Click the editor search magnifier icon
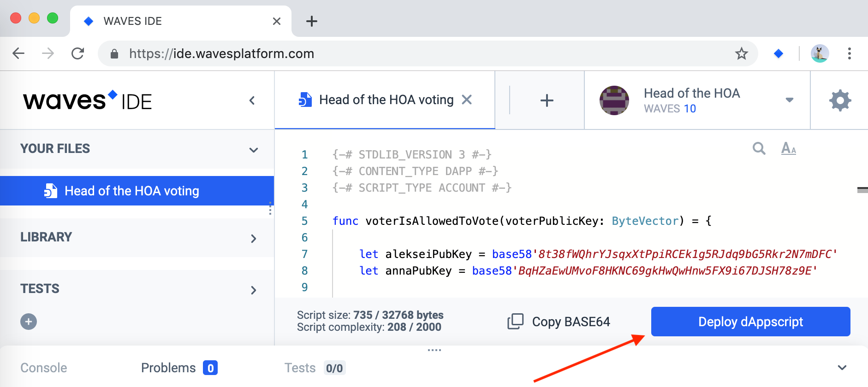Viewport: 868px width, 387px height. pyautogui.click(x=759, y=148)
